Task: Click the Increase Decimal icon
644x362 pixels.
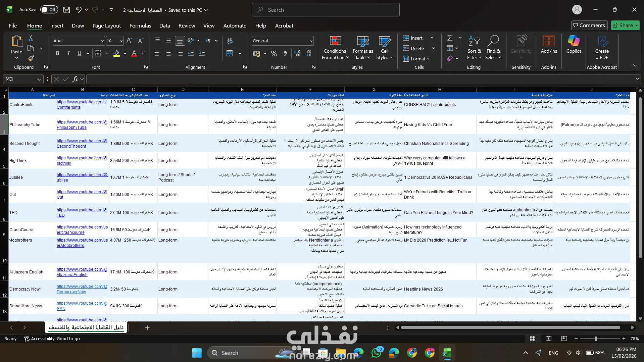Action: (297, 53)
